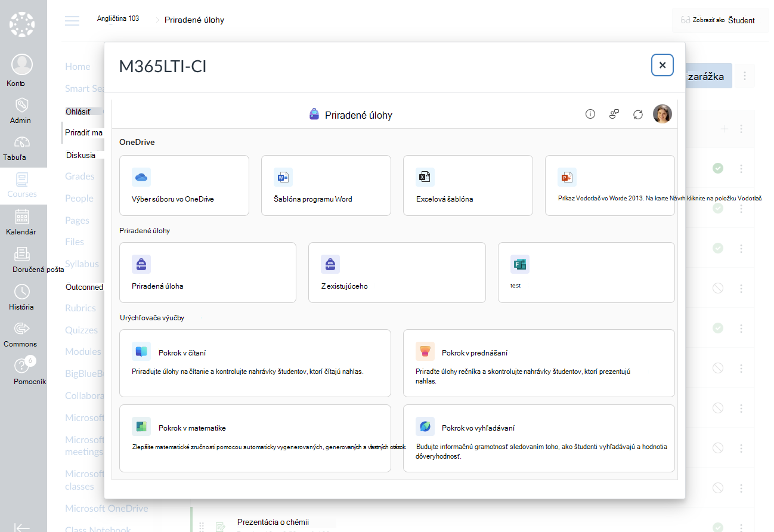
Task: Open Prezentácia o chémii assignment
Action: pos(273,522)
